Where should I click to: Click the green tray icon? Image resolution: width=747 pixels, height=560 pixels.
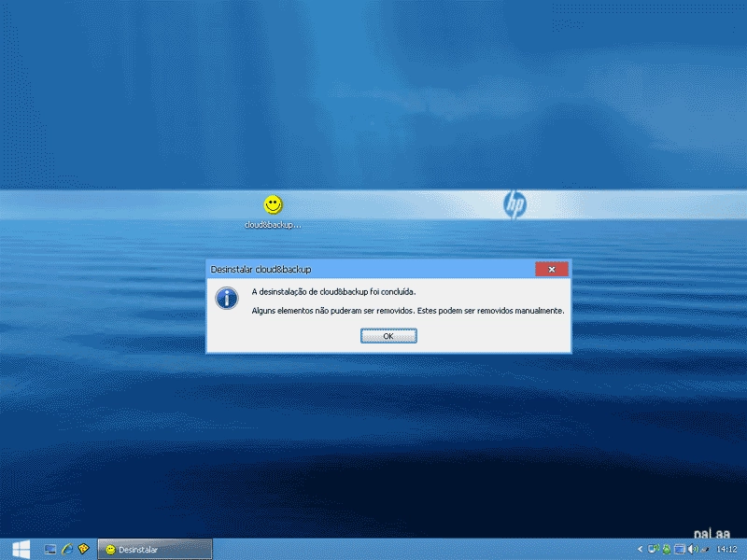tap(667, 549)
